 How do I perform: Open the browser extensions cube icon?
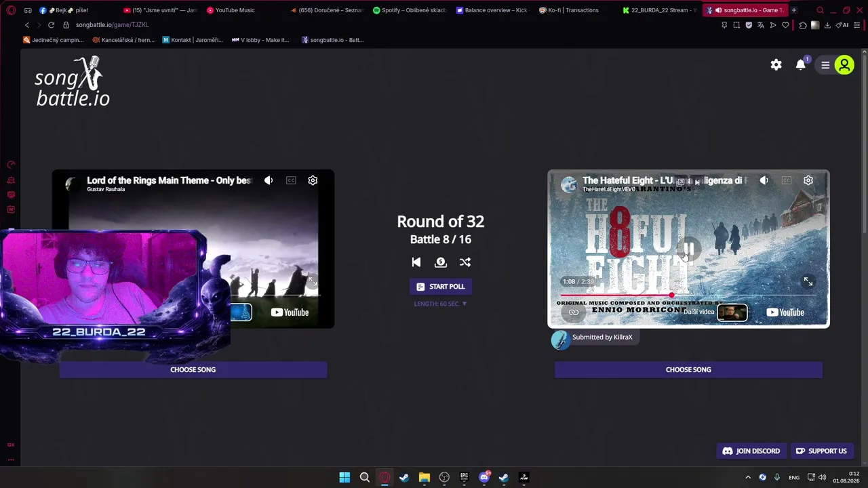click(x=803, y=25)
